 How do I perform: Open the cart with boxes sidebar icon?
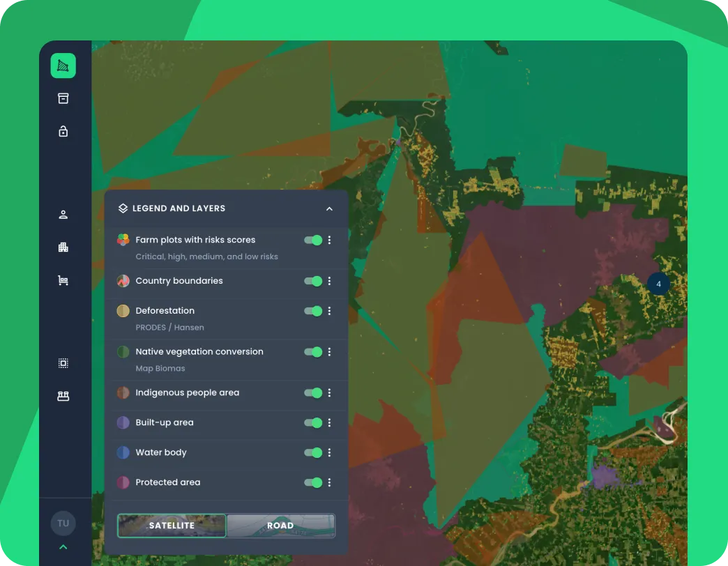point(63,280)
